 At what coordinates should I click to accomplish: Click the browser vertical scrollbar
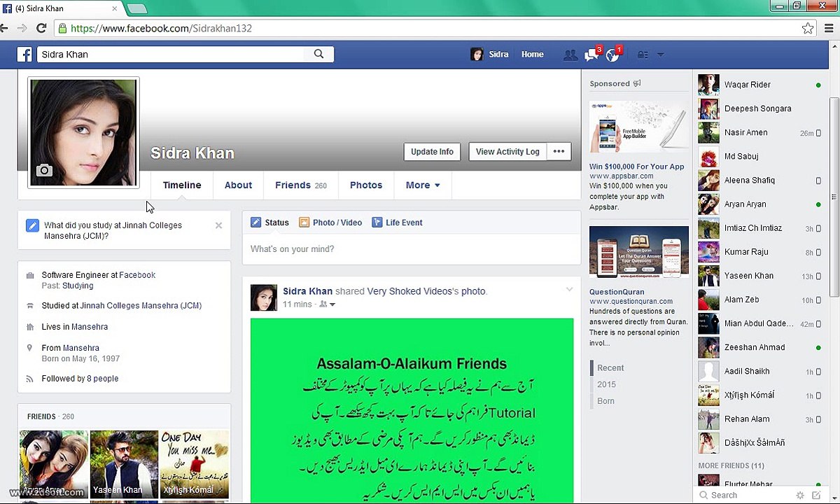coord(834,196)
